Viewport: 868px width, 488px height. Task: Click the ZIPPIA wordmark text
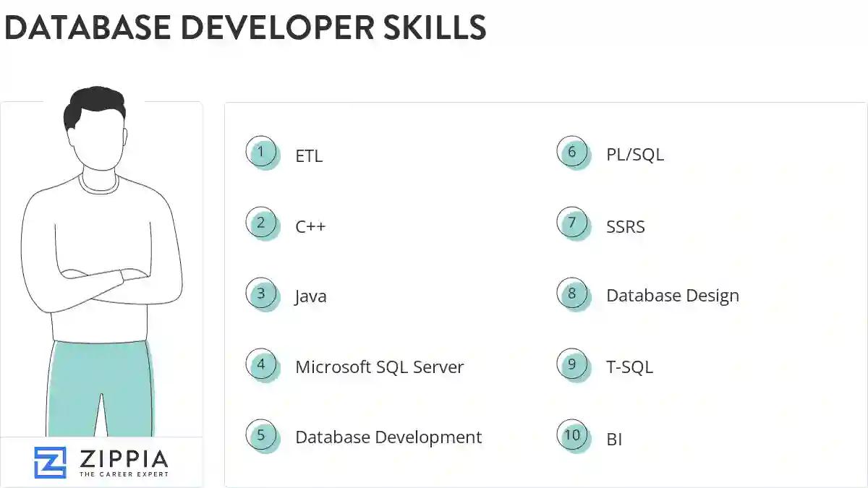[x=123, y=458]
